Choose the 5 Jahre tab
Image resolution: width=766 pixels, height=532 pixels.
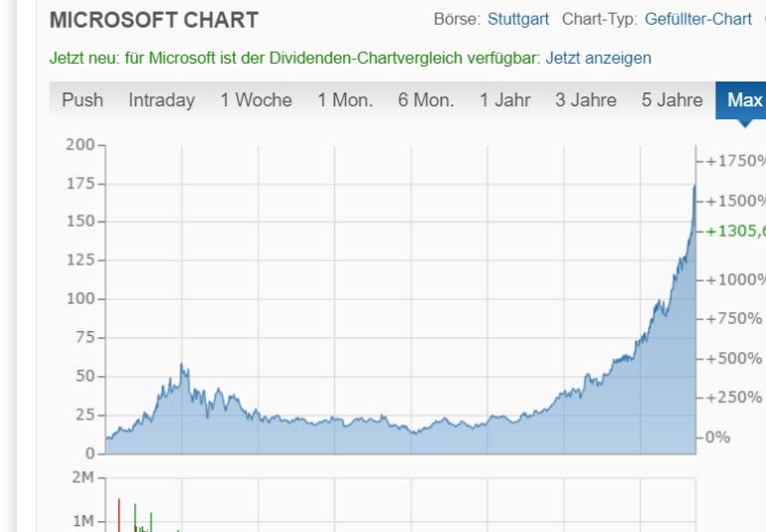[671, 100]
